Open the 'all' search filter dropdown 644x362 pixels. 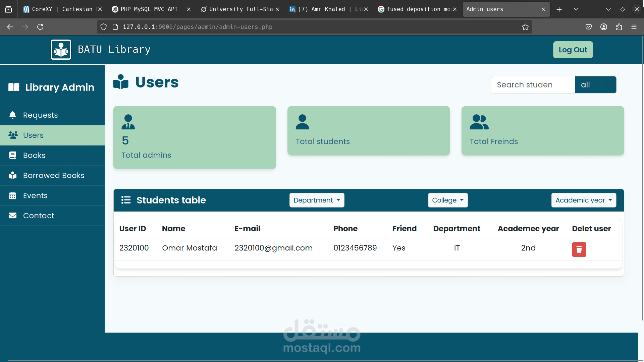[595, 85]
